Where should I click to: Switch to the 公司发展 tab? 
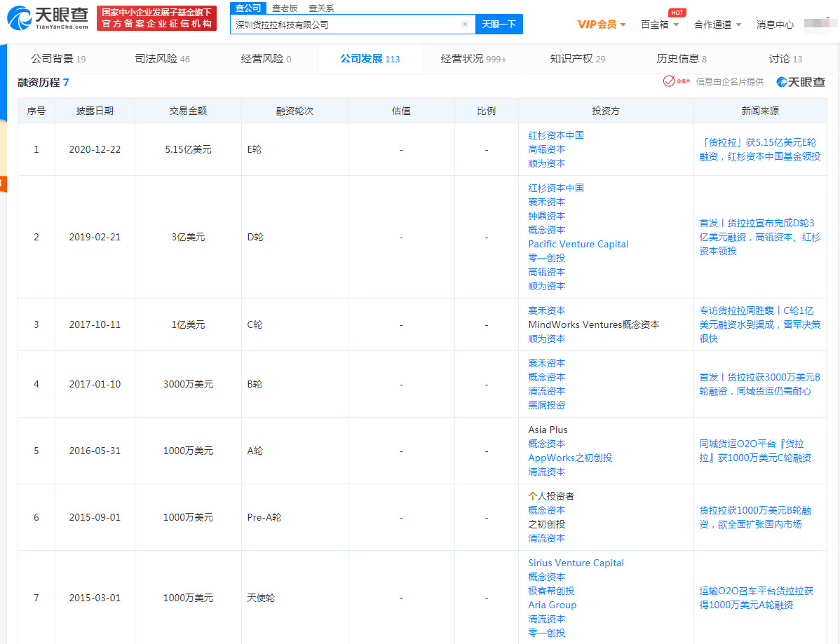(x=370, y=59)
